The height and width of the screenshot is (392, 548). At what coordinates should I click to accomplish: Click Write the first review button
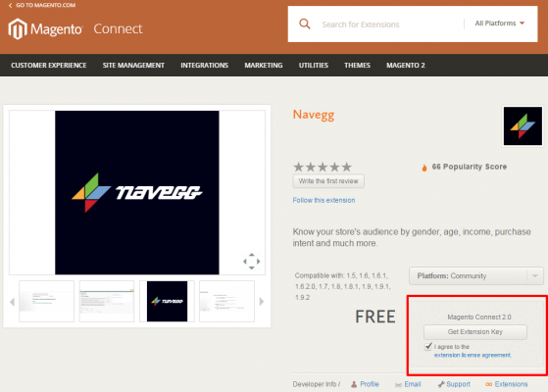[x=328, y=181]
